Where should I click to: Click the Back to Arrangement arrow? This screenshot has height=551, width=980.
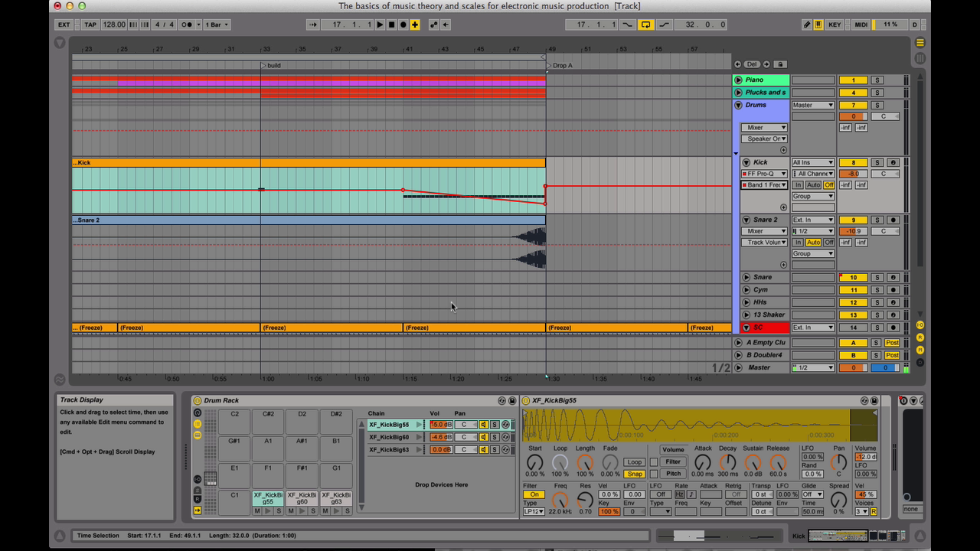point(446,24)
